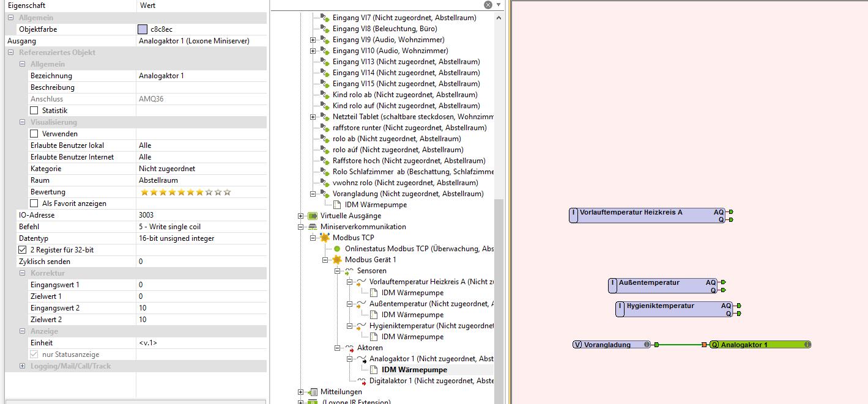Image resolution: width=868 pixels, height=404 pixels.
Task: Collapse the Korrektur section
Action: (23, 273)
